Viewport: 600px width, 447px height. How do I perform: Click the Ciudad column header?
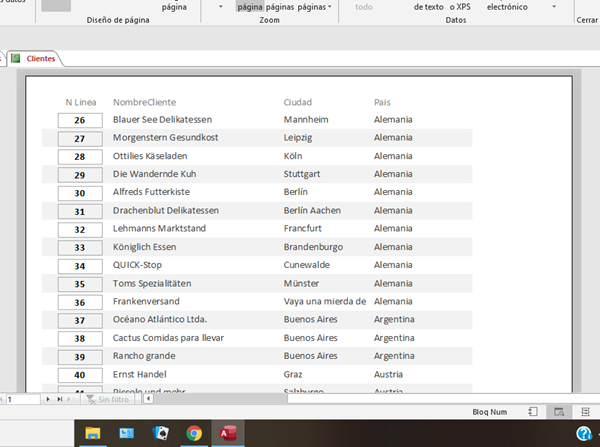[298, 102]
